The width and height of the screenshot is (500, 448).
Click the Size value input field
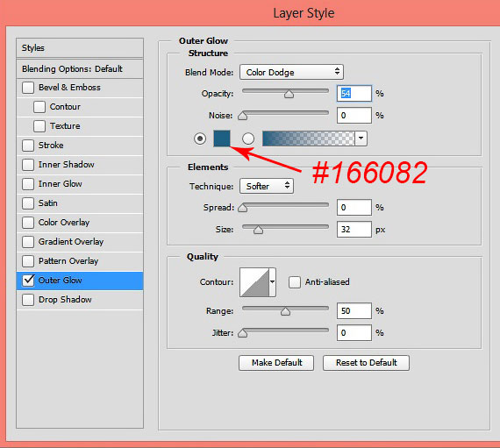coord(354,230)
